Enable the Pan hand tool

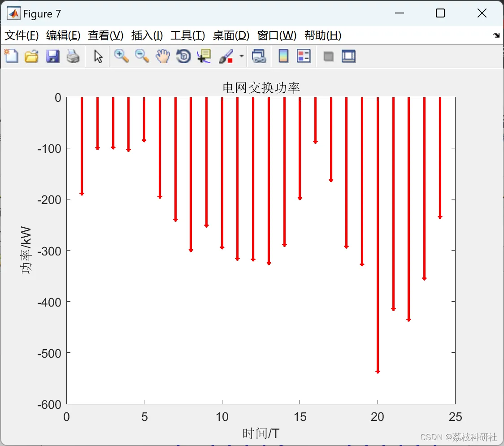pyautogui.click(x=163, y=56)
